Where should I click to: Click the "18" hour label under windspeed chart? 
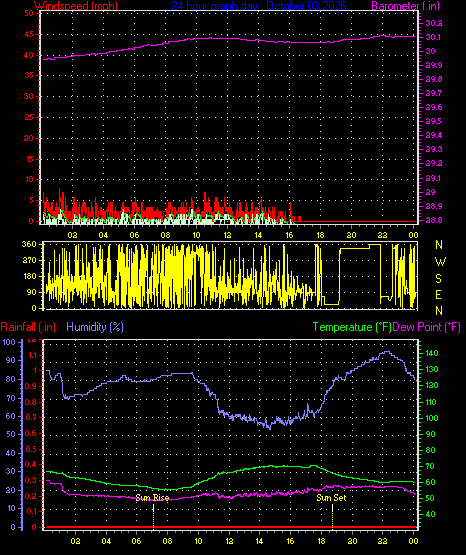click(x=320, y=235)
